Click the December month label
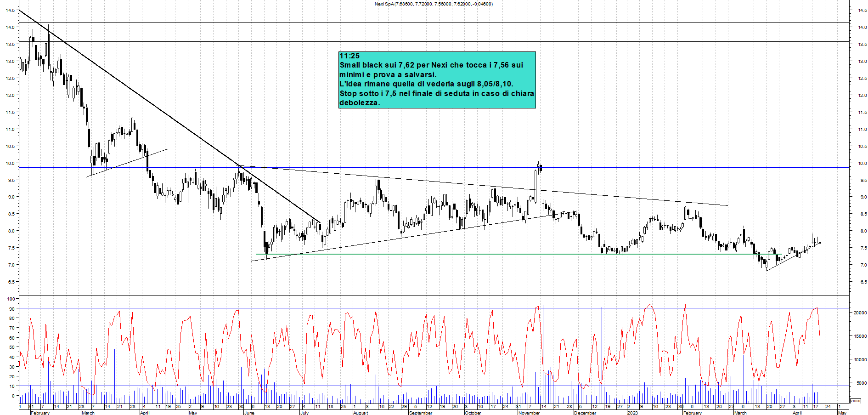 585,413
